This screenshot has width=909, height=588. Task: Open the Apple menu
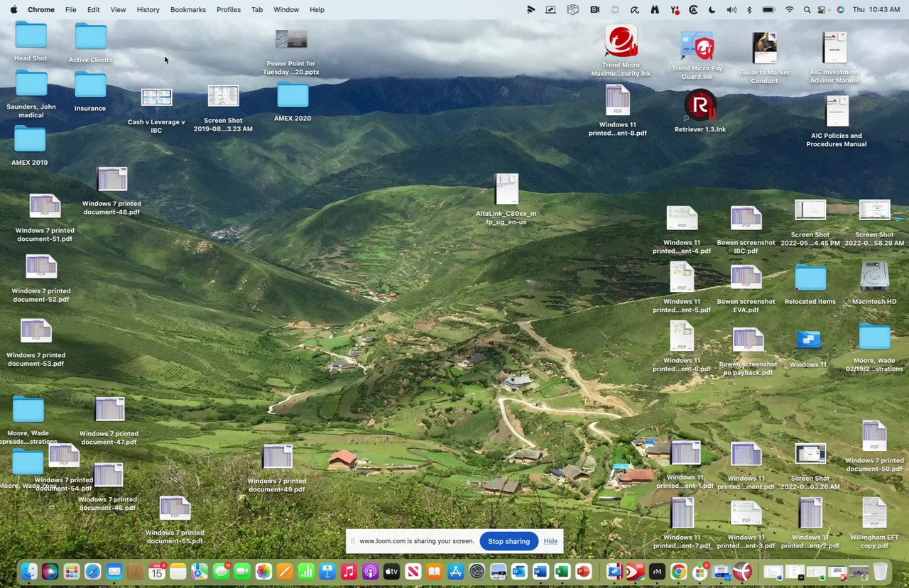13,9
